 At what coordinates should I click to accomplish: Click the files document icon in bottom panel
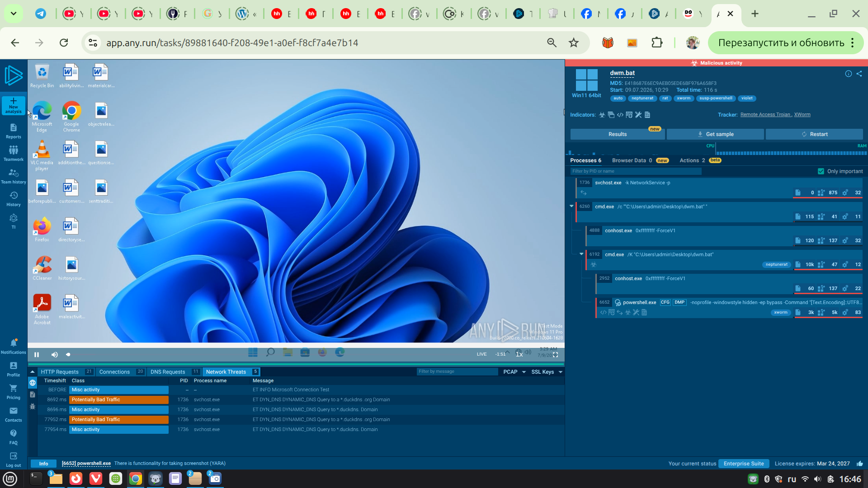[x=33, y=394]
